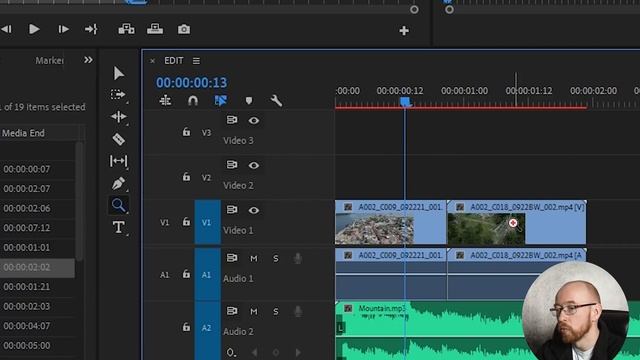Toggle sync lock on Audio 1

click(232, 258)
